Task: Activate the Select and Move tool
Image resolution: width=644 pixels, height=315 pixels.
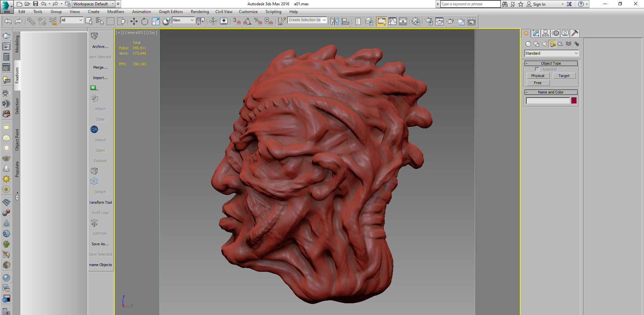Action: click(x=134, y=21)
